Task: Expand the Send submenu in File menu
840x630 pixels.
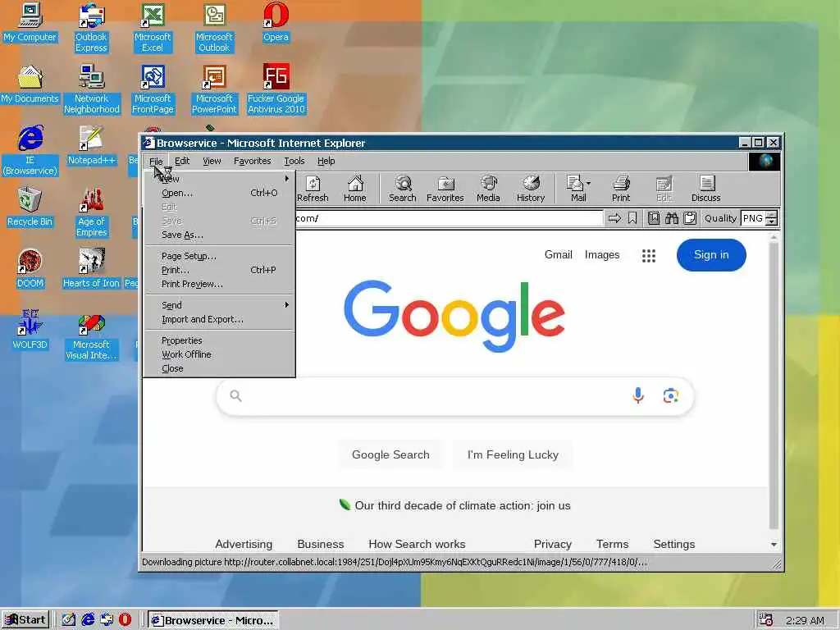Action: click(220, 305)
